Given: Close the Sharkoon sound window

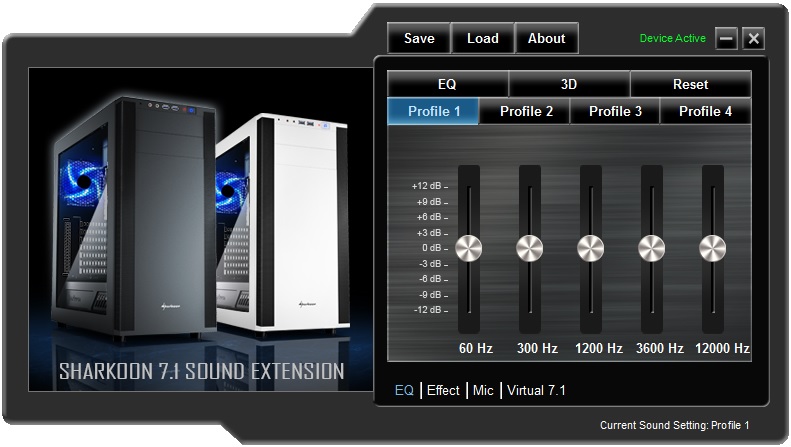Looking at the screenshot, I should click(754, 38).
